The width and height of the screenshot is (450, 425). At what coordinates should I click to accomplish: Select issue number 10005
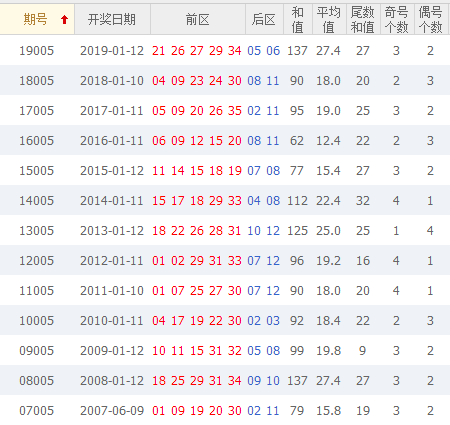[x=36, y=321]
